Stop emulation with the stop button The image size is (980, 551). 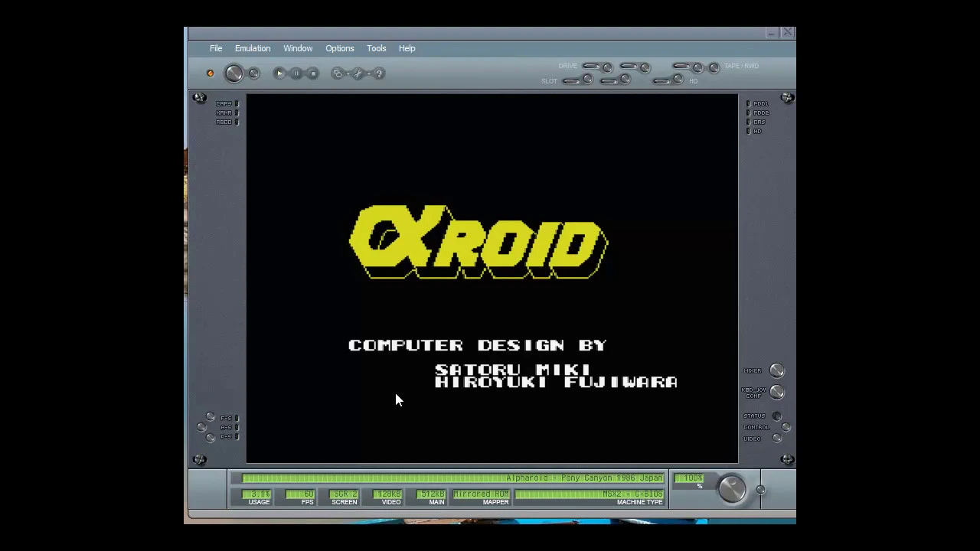coord(313,73)
